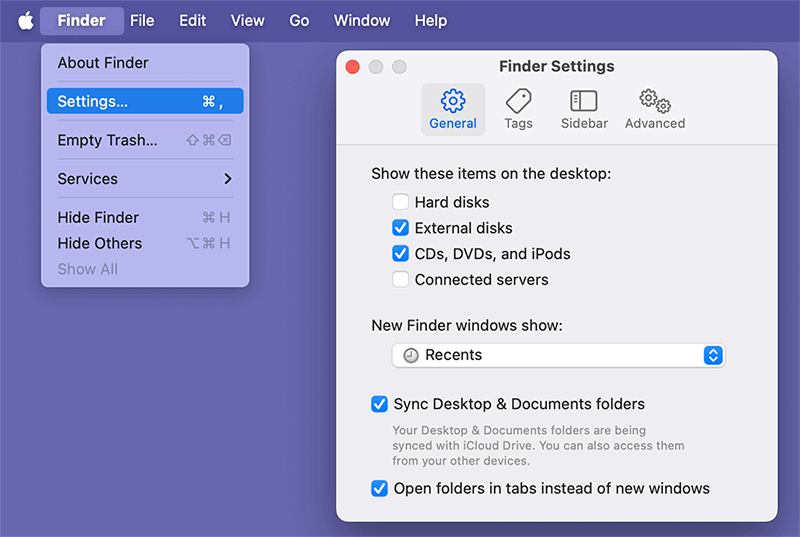Screen dimensions: 800x537
Task: Enable Hard disks on the desktop
Action: click(401, 202)
